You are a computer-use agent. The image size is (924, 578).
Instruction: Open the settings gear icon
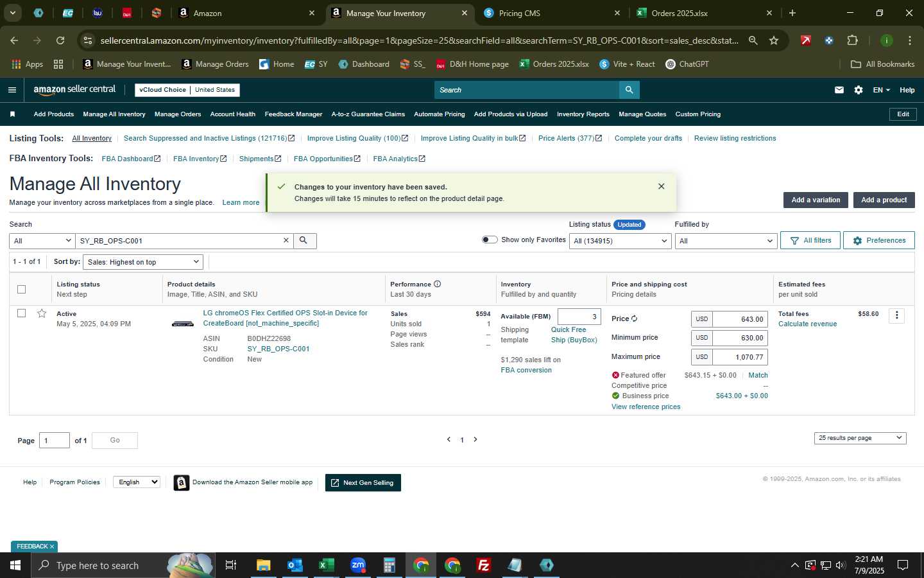pos(859,90)
